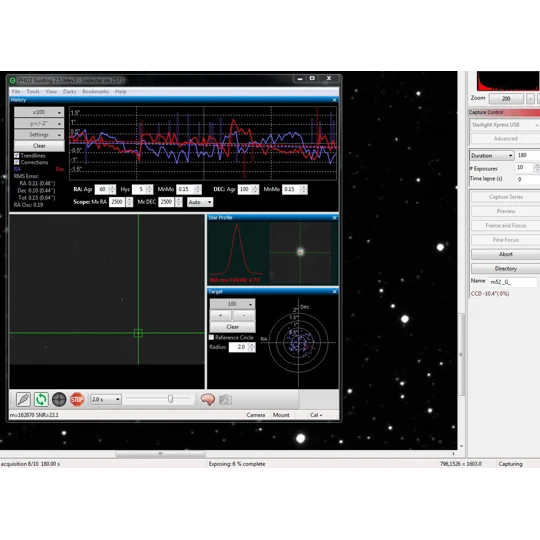Open the Help menu

[121, 92]
